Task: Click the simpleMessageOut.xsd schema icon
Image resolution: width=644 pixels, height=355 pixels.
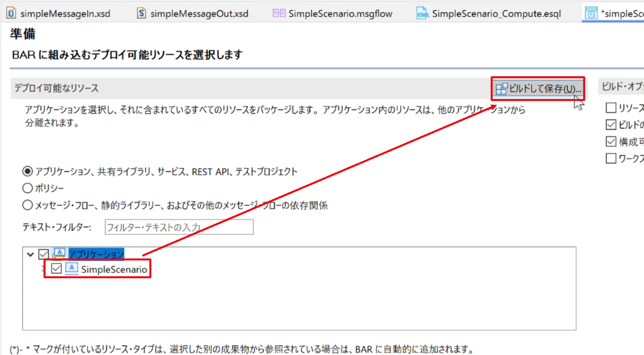Action: [x=141, y=13]
